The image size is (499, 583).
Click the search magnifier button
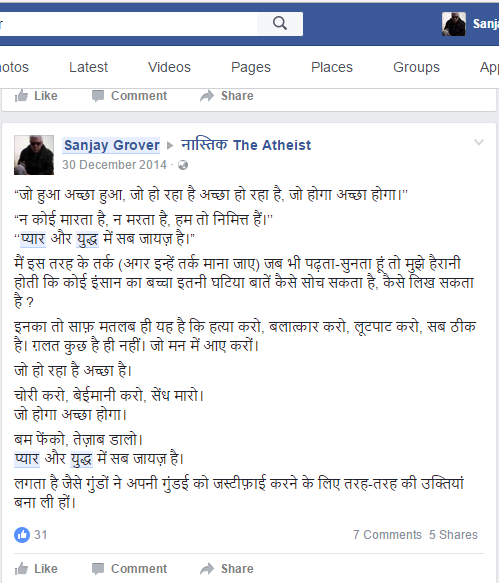pos(280,24)
